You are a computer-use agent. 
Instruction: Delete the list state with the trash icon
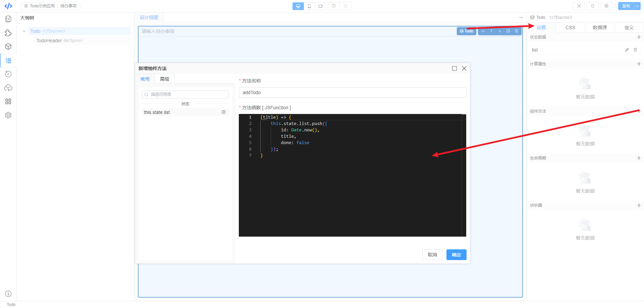(x=635, y=50)
